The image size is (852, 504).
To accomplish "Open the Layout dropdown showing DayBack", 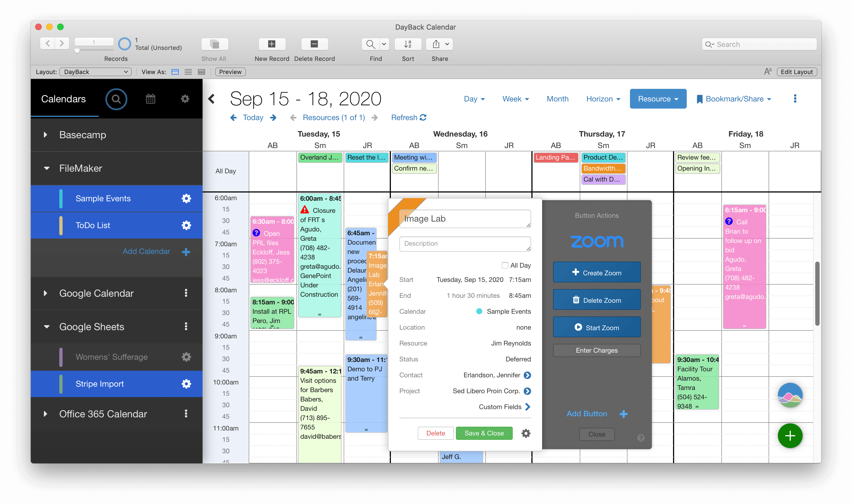I will click(96, 72).
